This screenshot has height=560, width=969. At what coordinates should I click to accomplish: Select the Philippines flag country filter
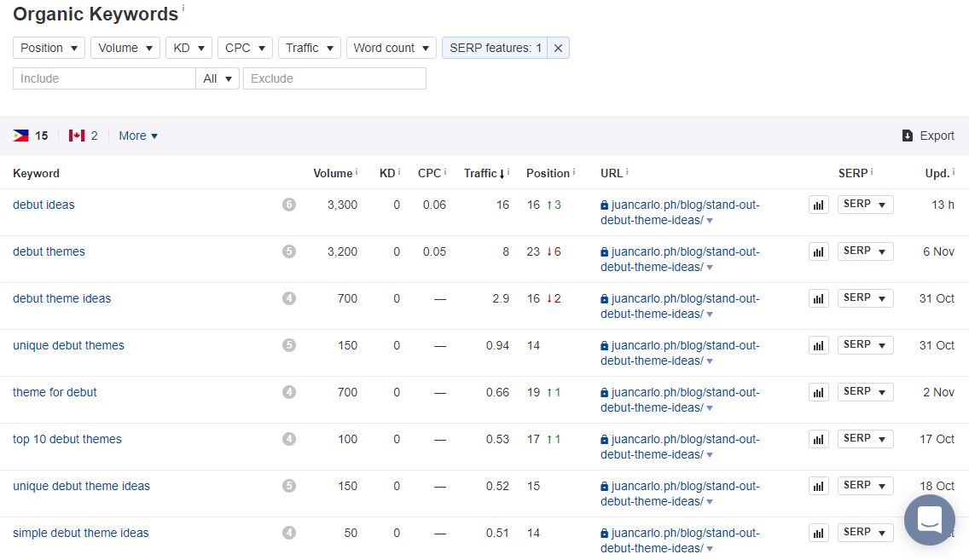coord(20,136)
